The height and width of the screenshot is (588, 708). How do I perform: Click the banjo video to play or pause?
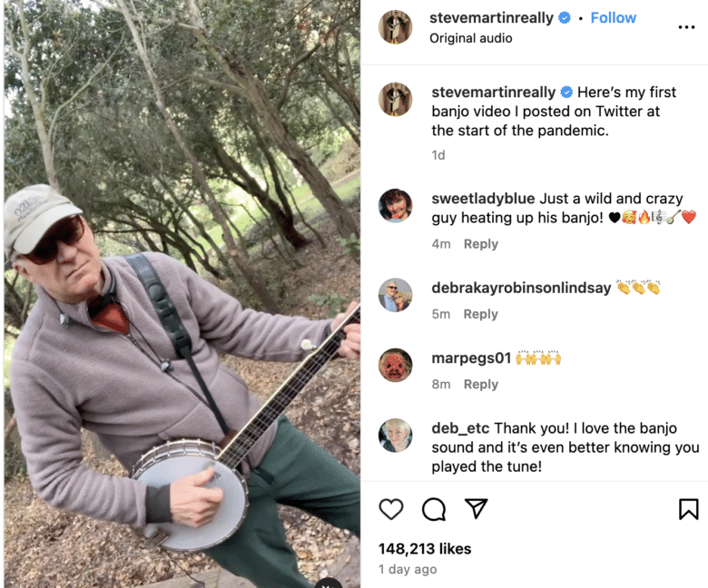[x=182, y=294]
